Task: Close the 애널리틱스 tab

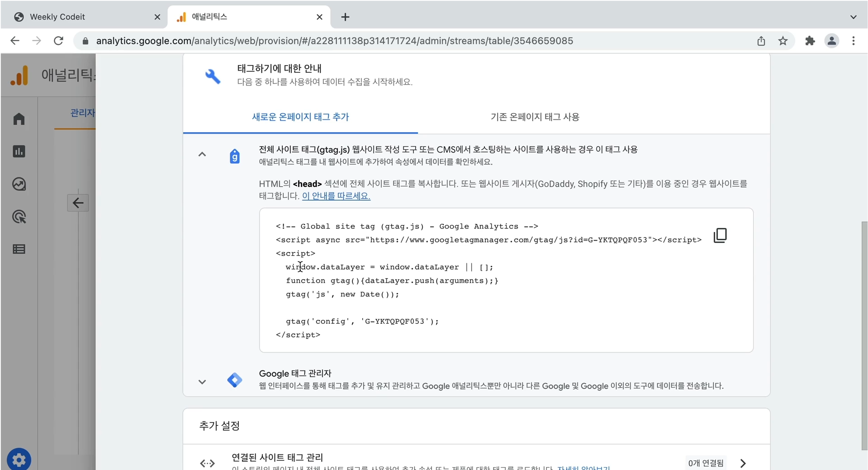Action: click(319, 17)
